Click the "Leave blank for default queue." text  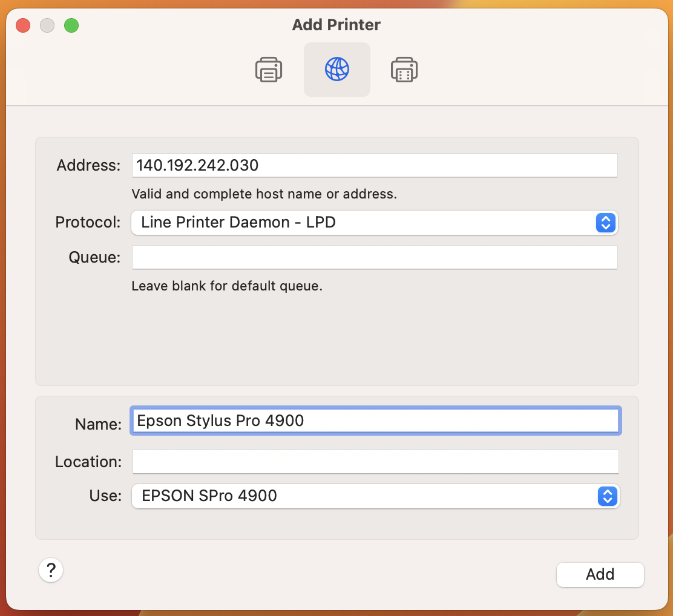click(226, 286)
